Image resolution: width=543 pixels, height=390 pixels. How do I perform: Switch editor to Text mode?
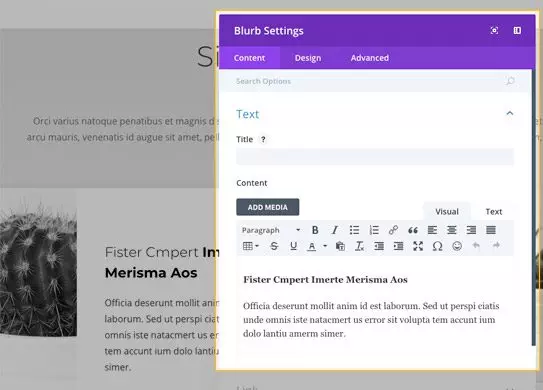[493, 212]
